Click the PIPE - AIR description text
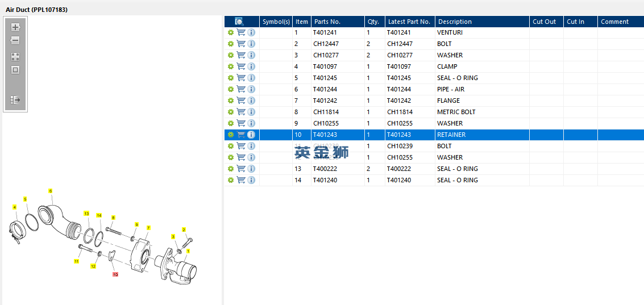 [451, 89]
